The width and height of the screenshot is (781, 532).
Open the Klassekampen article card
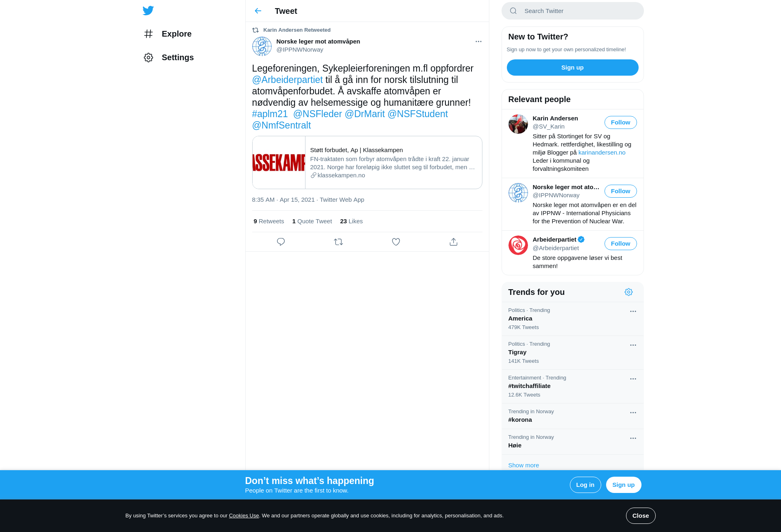(367, 162)
